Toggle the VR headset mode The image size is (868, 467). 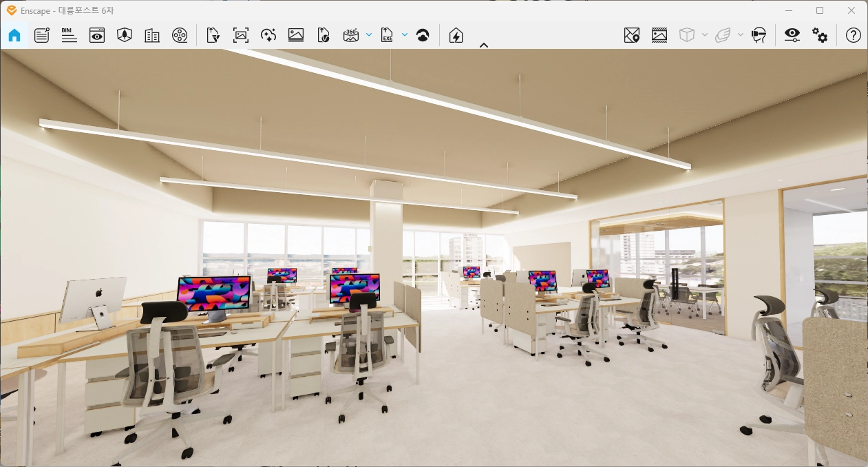(759, 35)
